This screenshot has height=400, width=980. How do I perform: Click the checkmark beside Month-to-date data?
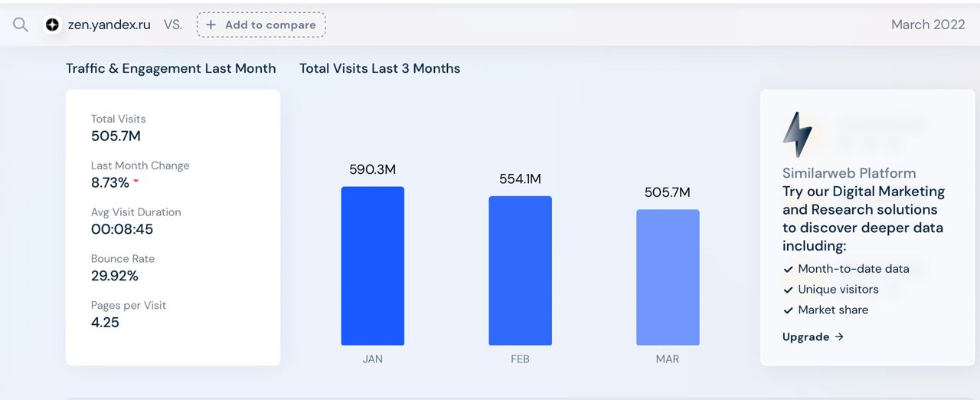pyautogui.click(x=788, y=269)
